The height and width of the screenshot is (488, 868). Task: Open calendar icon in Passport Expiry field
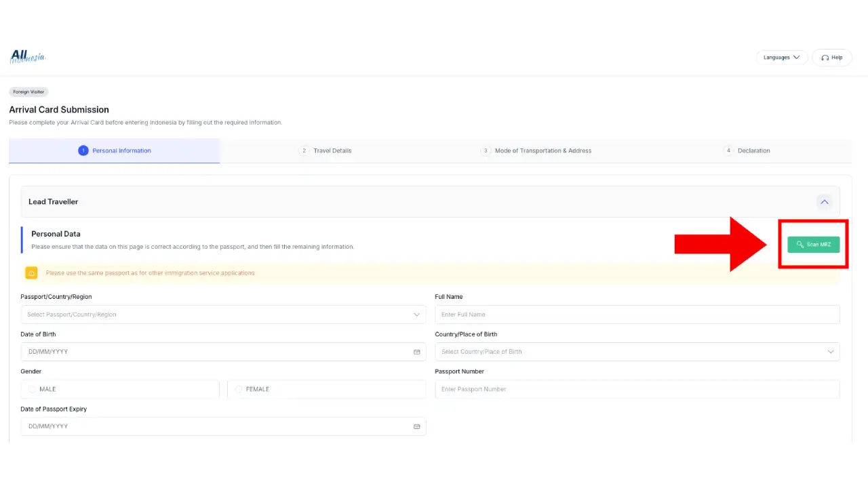(x=416, y=426)
